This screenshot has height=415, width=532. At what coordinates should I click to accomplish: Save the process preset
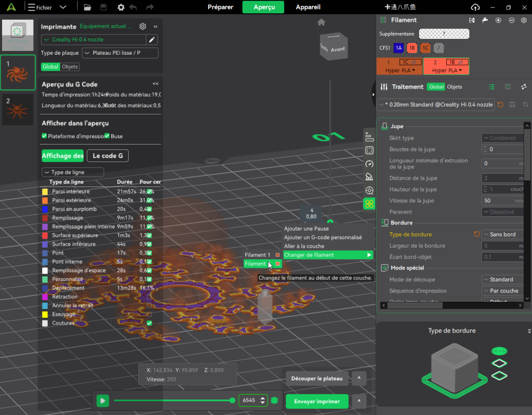click(512, 105)
